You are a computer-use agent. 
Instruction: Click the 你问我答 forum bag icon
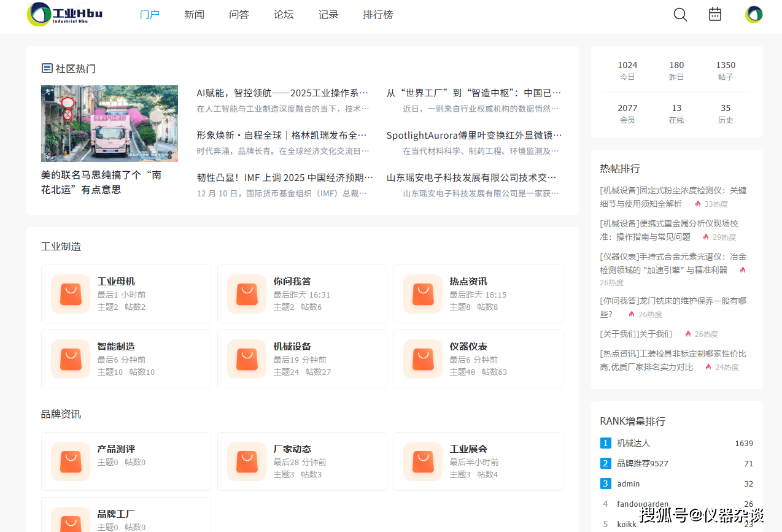pos(247,294)
